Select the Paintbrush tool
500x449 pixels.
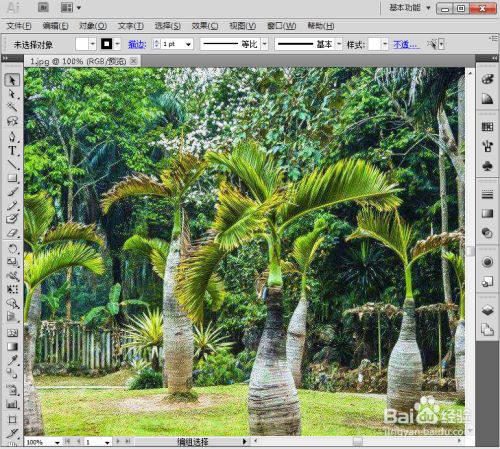12,192
